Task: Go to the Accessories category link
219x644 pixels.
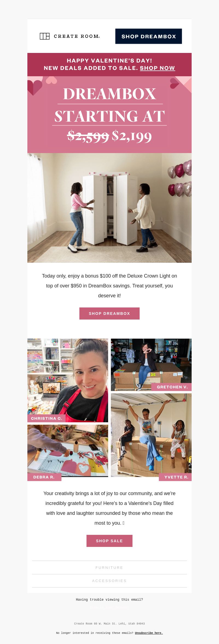Action: 109,581
